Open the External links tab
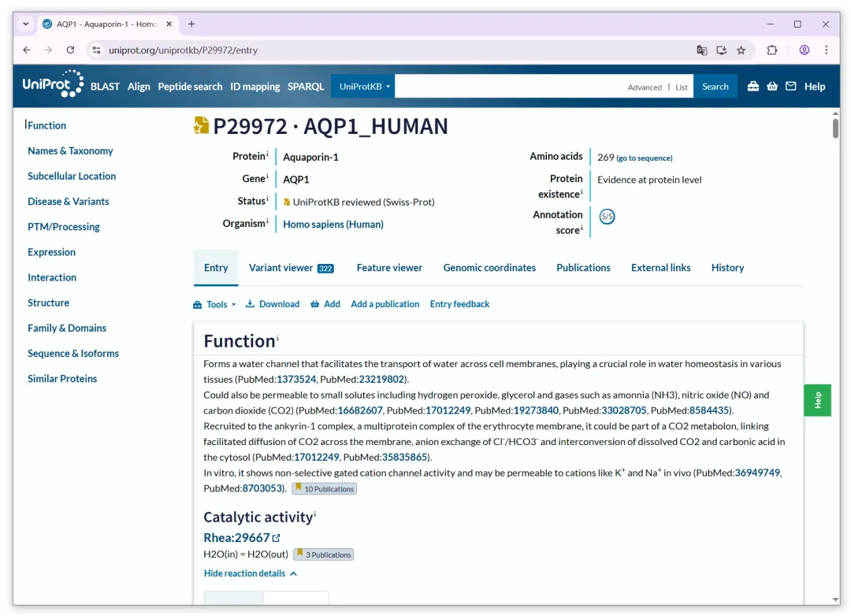The width and height of the screenshot is (851, 616). [x=660, y=268]
